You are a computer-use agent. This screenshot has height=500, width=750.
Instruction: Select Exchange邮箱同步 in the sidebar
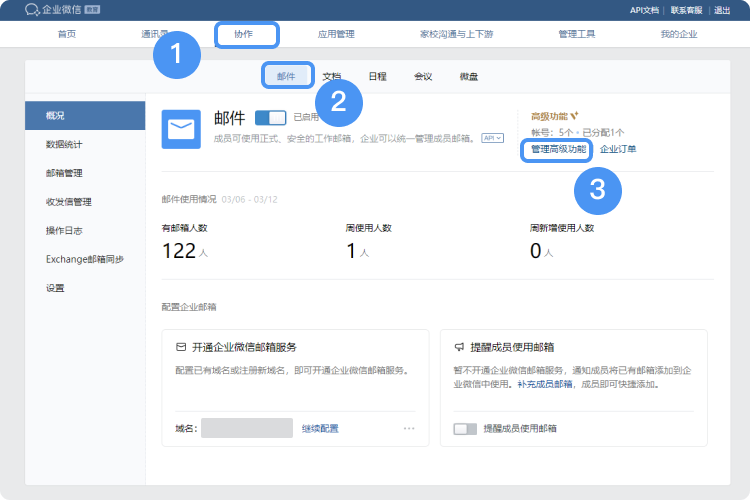pos(85,260)
